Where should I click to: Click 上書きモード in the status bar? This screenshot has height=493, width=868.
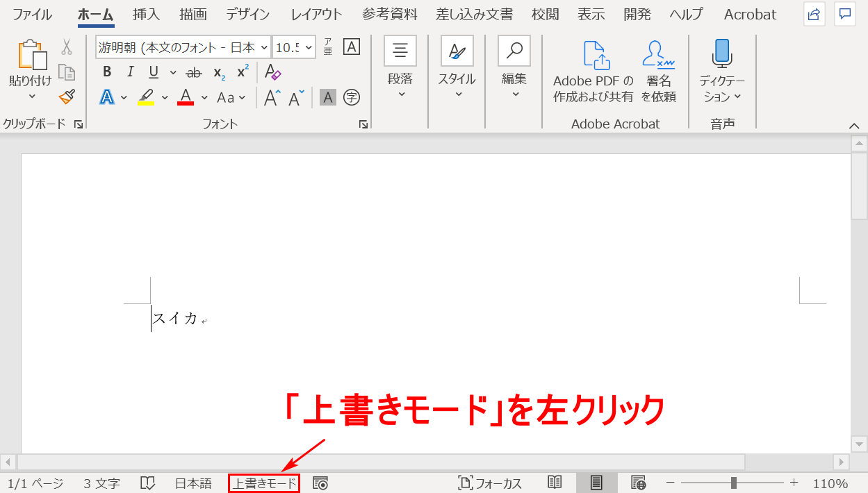pyautogui.click(x=264, y=483)
